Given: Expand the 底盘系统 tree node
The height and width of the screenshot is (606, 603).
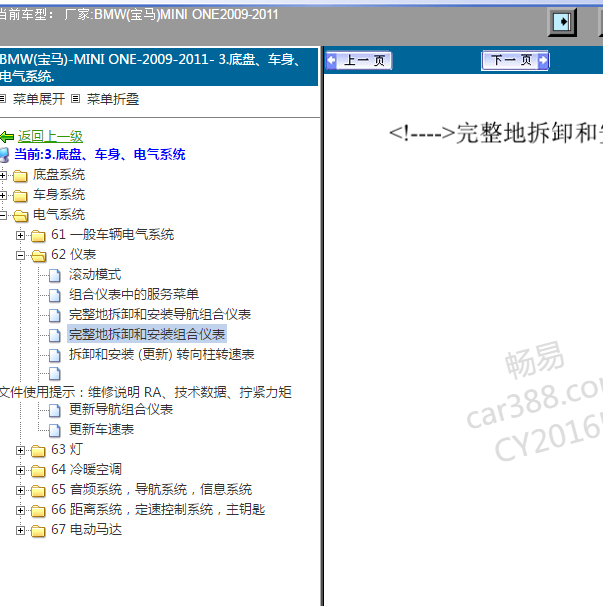Looking at the screenshot, I should point(3,175).
